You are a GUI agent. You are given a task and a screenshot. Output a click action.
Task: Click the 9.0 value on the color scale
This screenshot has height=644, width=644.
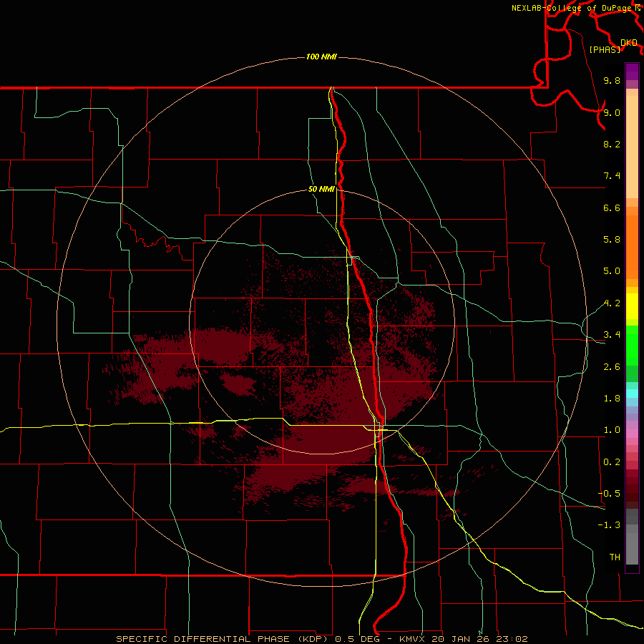612,112
